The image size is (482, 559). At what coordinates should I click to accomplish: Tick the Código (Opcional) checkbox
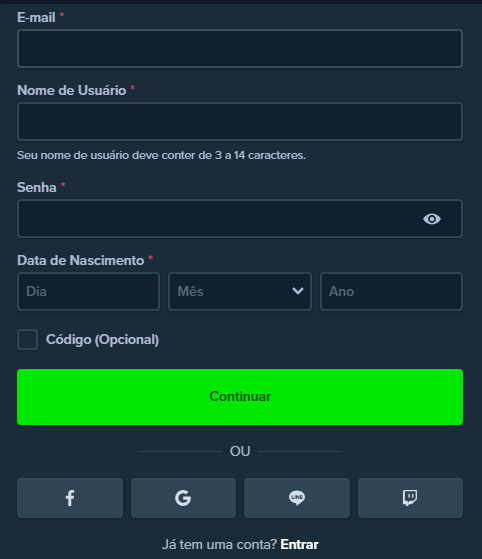(27, 339)
